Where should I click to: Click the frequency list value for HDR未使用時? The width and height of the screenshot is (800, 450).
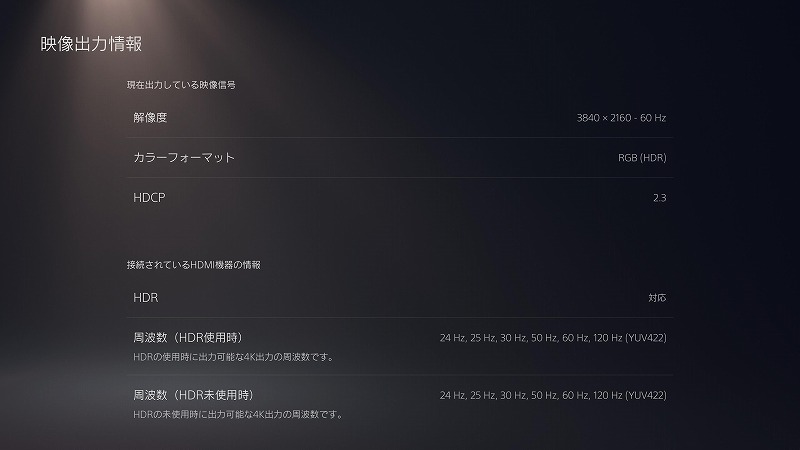(553, 395)
